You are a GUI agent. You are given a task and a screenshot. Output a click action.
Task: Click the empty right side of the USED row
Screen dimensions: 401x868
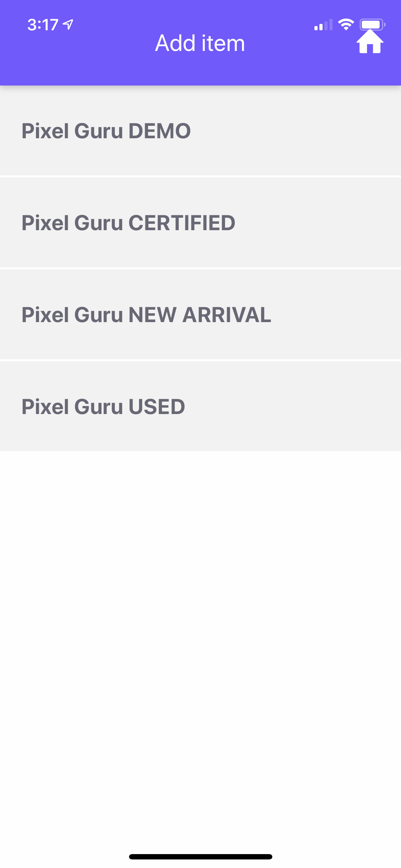tap(292, 406)
